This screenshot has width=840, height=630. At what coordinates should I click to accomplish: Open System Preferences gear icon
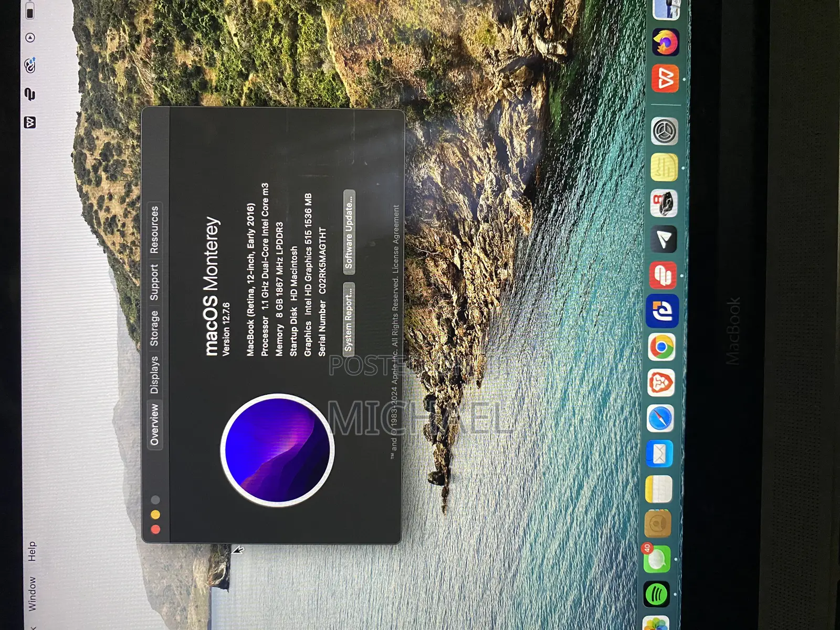(664, 131)
